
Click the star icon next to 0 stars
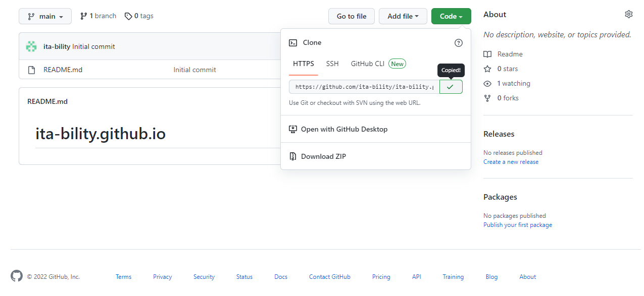[x=486, y=69]
